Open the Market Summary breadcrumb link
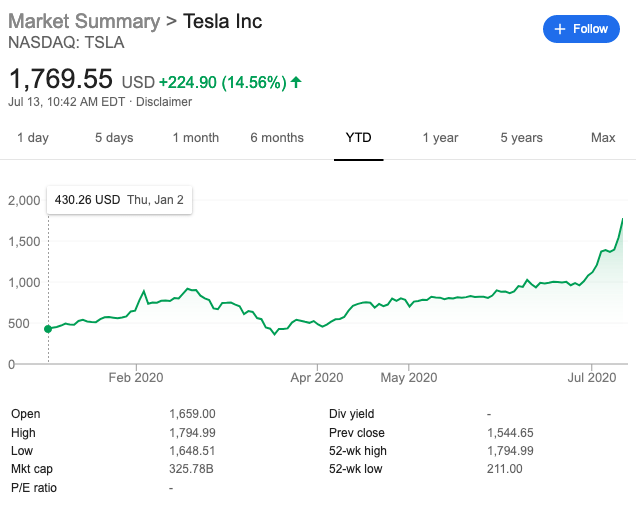The image size is (636, 512). coord(83,21)
